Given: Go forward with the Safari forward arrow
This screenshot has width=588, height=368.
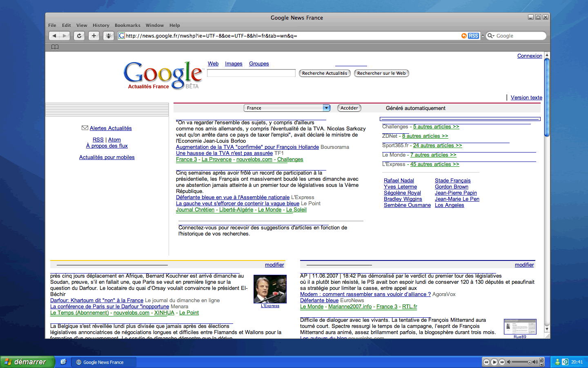Looking at the screenshot, I should tap(65, 36).
